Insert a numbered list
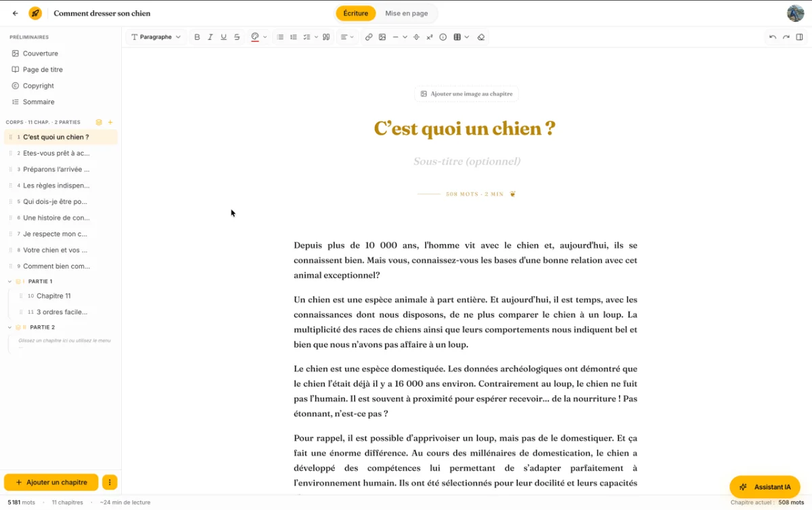The height and width of the screenshot is (510, 812). pos(294,37)
